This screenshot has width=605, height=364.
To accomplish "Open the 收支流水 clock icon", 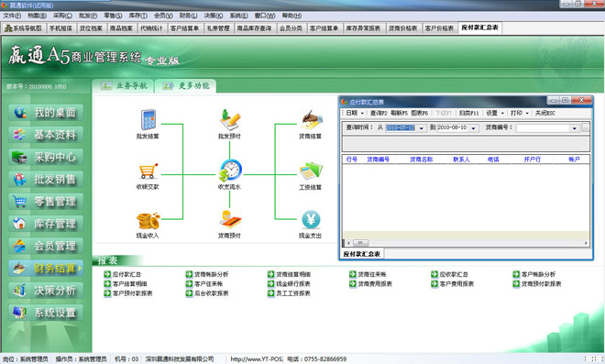I will (x=230, y=171).
